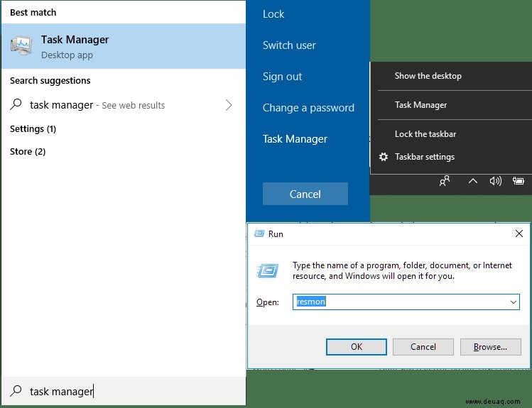Open the People icon in the taskbar

coord(445,181)
